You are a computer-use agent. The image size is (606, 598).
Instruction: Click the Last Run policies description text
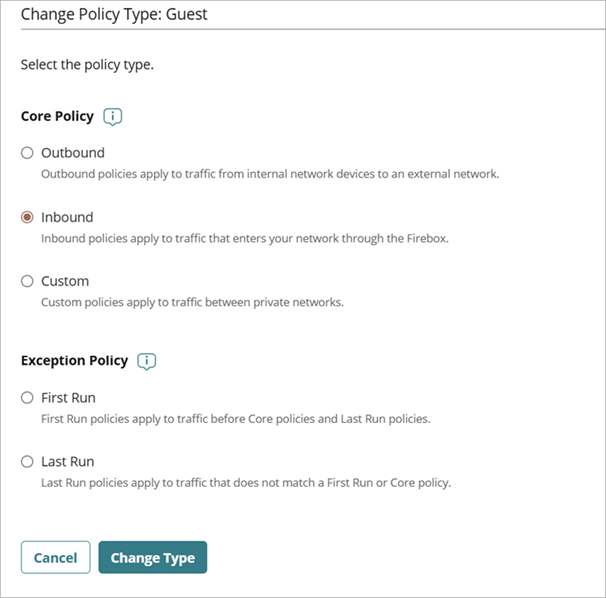tap(245, 483)
